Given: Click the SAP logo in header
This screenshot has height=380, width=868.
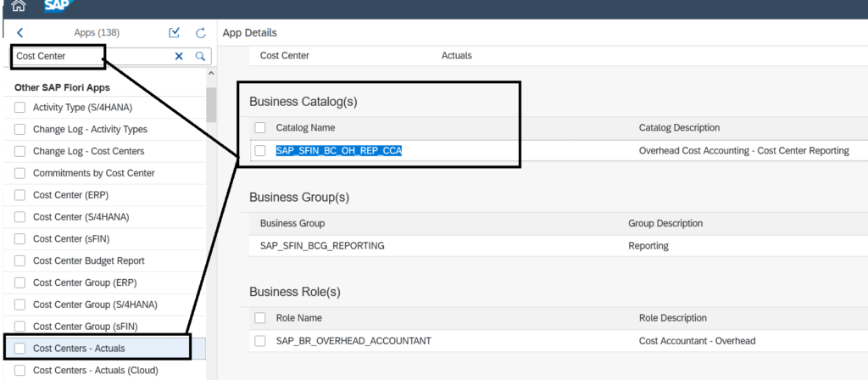Looking at the screenshot, I should pos(59,6).
